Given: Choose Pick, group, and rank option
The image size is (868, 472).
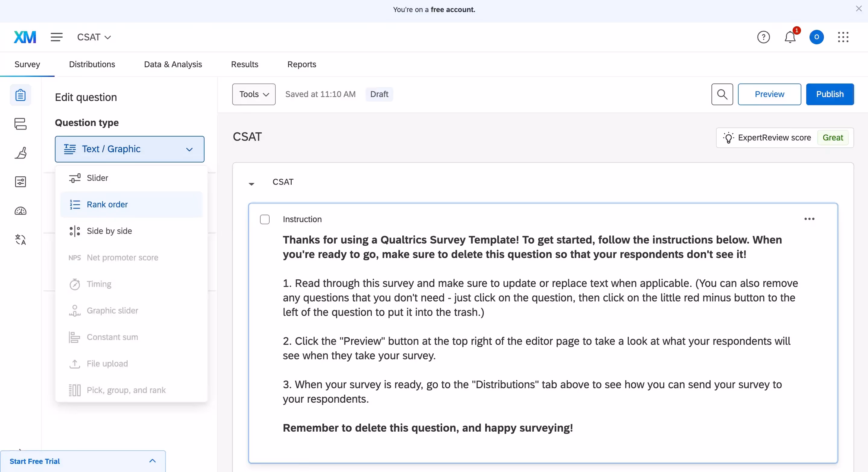Looking at the screenshot, I should coord(131,391).
